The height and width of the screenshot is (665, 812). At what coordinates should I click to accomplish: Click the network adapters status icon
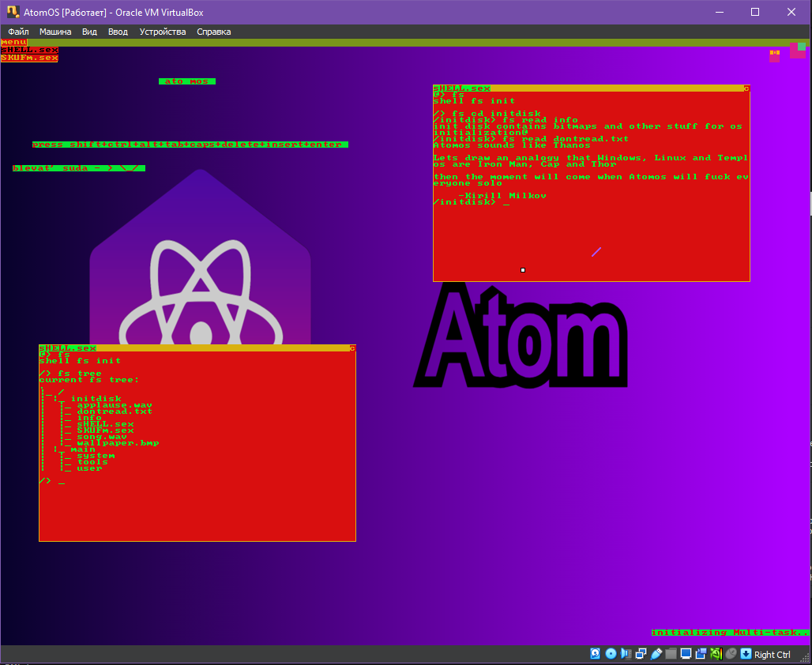(x=641, y=654)
